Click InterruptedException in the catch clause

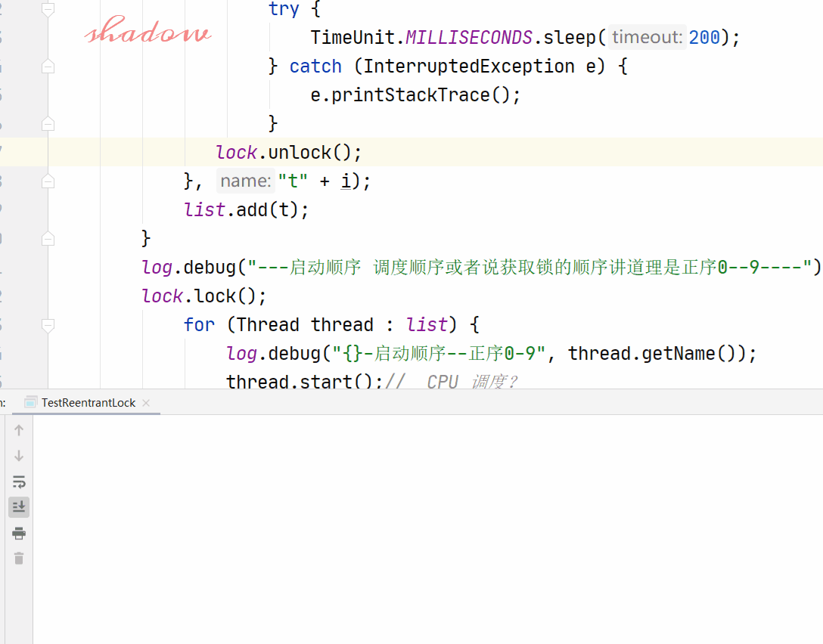pos(469,67)
